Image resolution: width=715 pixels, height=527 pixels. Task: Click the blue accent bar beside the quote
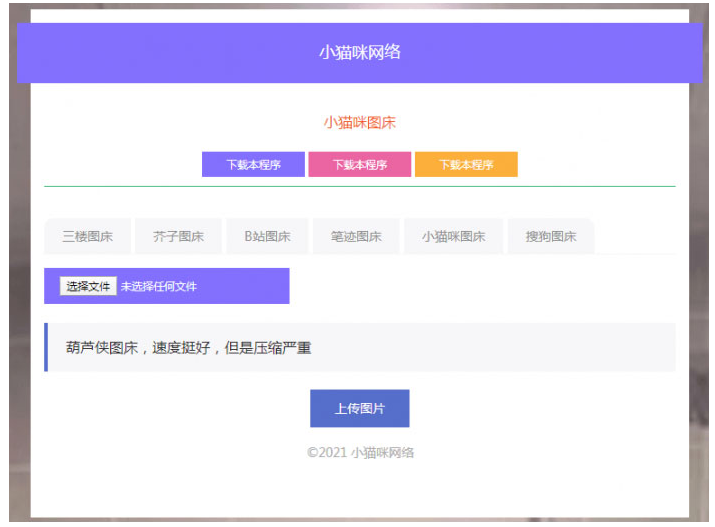[x=46, y=347]
